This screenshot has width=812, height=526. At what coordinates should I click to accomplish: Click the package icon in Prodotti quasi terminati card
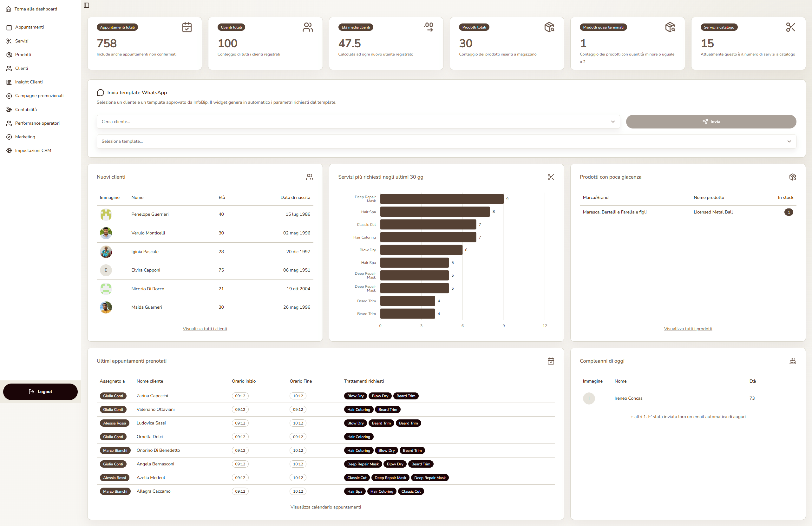pos(670,27)
